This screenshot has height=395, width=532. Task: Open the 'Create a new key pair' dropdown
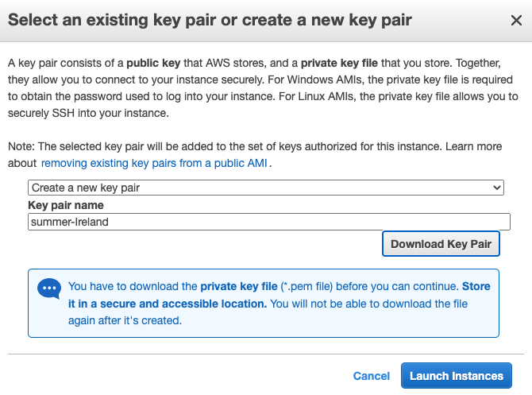click(x=266, y=188)
